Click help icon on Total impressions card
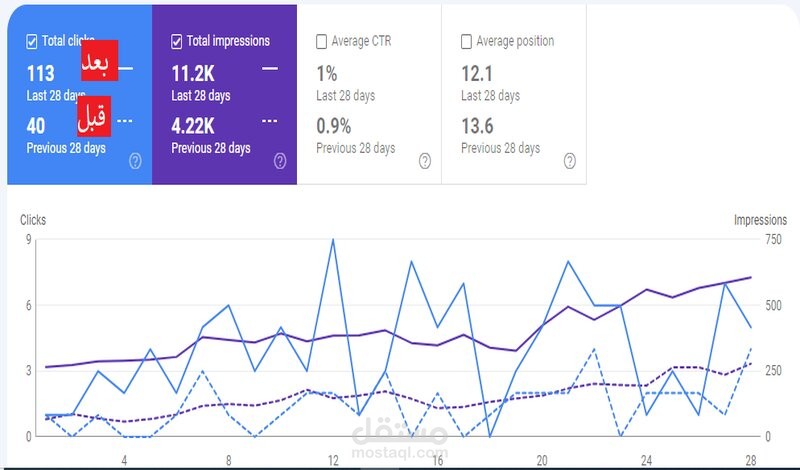800x470 pixels. (x=280, y=161)
